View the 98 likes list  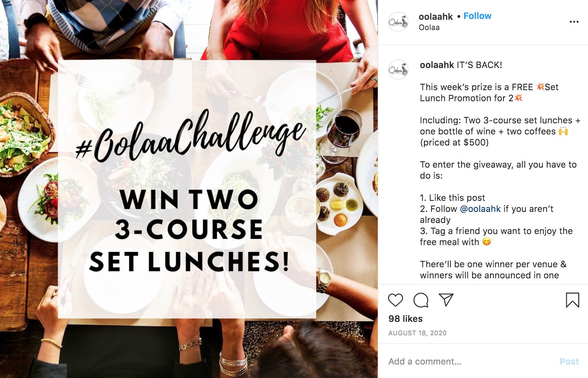[x=405, y=319]
